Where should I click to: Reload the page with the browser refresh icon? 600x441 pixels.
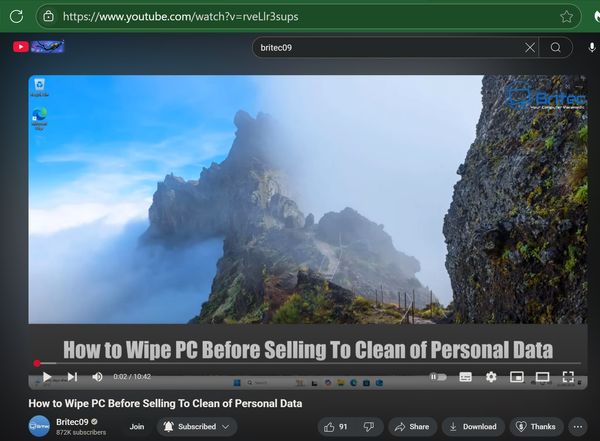point(16,16)
